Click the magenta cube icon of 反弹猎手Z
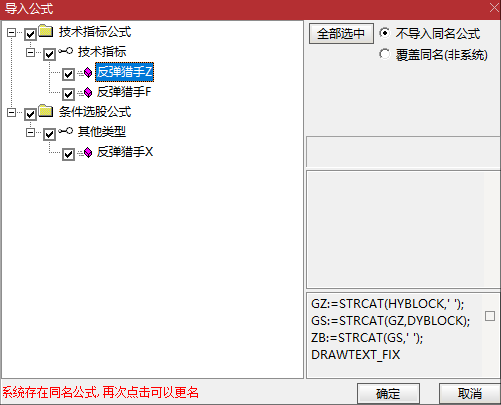 [x=88, y=72]
